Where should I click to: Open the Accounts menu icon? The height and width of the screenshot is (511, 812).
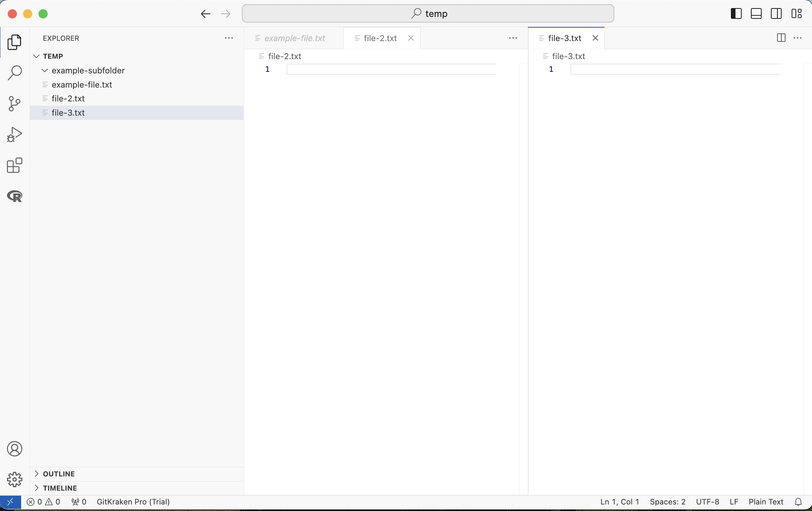click(x=15, y=449)
